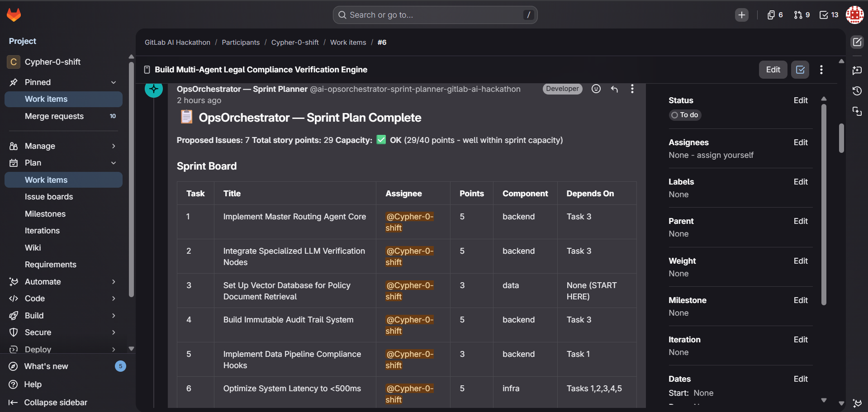The height and width of the screenshot is (412, 868).
Task: Open more actions on the Sprint Planner comment
Action: [x=632, y=89]
